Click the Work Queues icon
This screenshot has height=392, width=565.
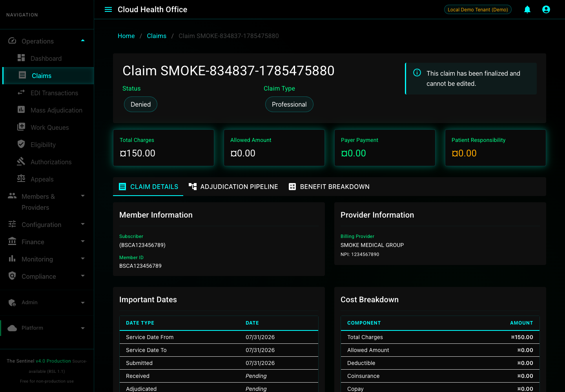[21, 127]
